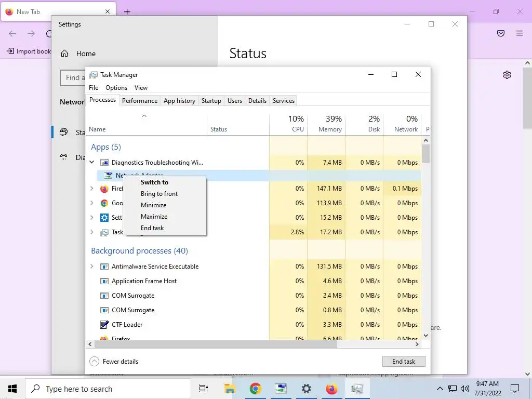Image resolution: width=532 pixels, height=399 pixels.
Task: Click the Task Manager title bar icon
Action: click(x=94, y=75)
